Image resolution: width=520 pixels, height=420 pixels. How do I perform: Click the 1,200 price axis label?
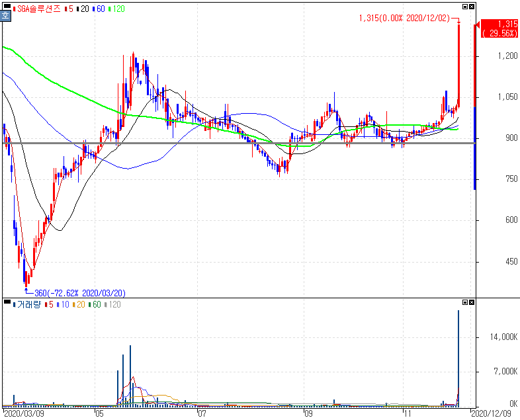507,56
